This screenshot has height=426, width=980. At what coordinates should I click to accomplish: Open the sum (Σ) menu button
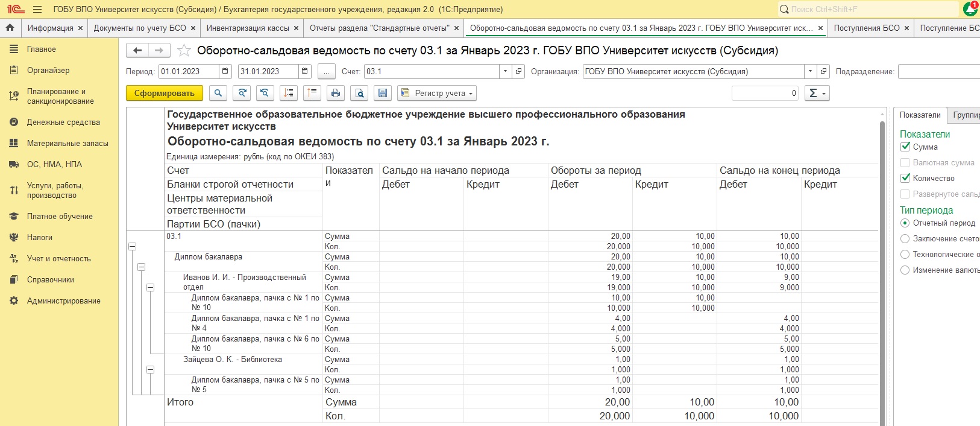(817, 93)
